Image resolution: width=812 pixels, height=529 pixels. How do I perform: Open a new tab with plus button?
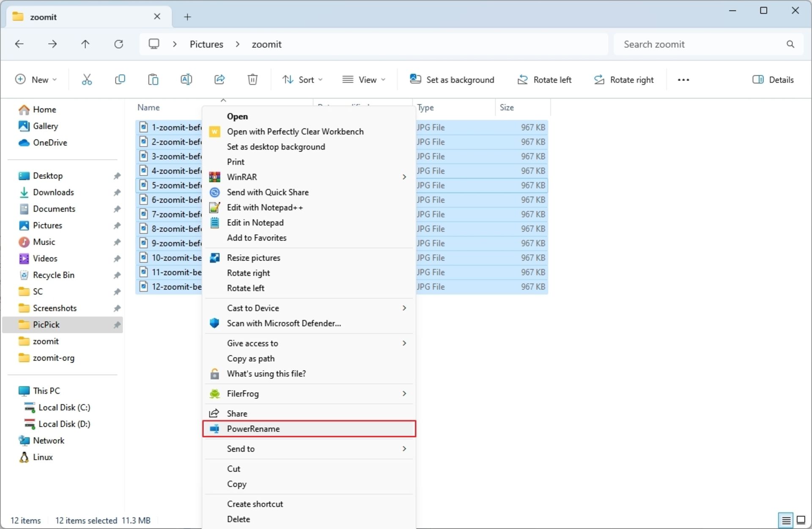pyautogui.click(x=187, y=17)
